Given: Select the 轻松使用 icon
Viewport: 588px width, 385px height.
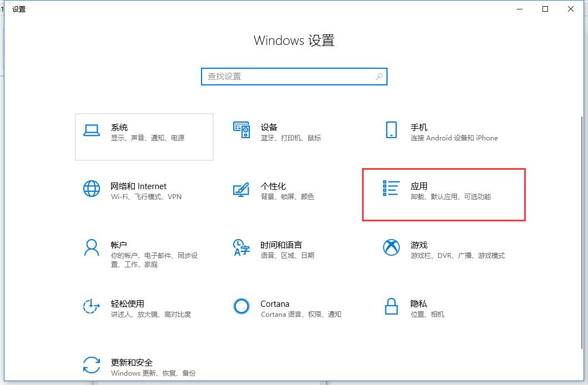Looking at the screenshot, I should (x=91, y=306).
